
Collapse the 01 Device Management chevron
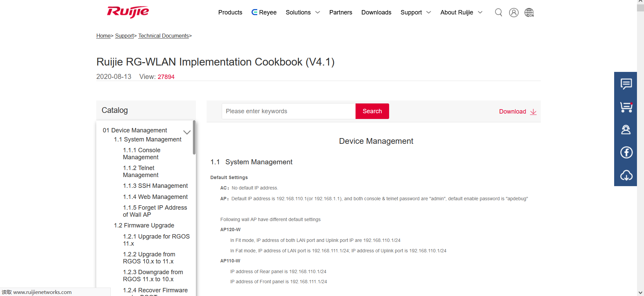187,132
